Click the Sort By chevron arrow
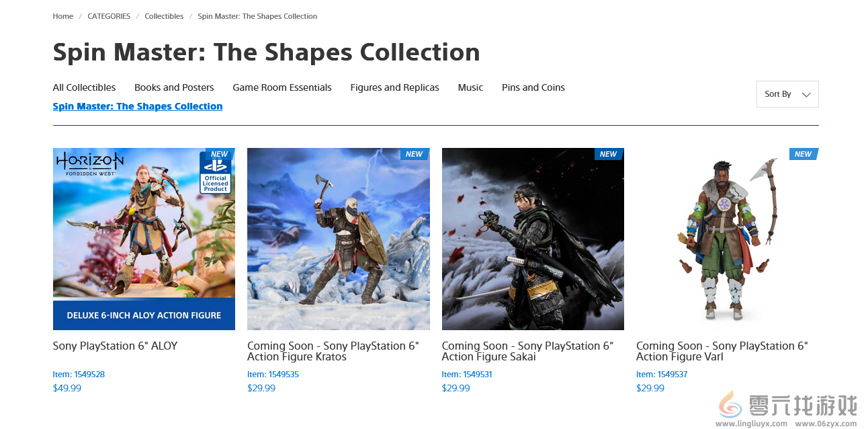The height and width of the screenshot is (429, 868). [806, 95]
